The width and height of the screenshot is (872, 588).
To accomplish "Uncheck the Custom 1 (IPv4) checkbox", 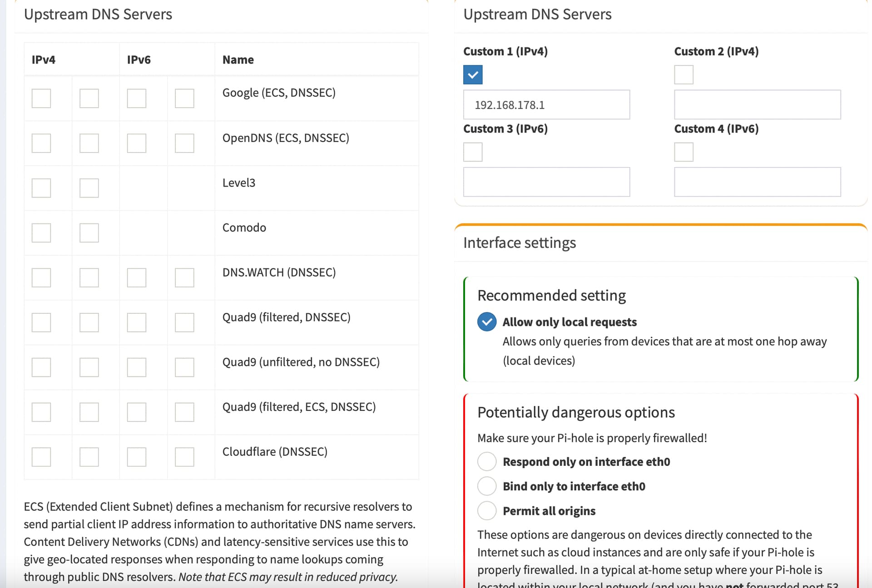I will point(473,75).
